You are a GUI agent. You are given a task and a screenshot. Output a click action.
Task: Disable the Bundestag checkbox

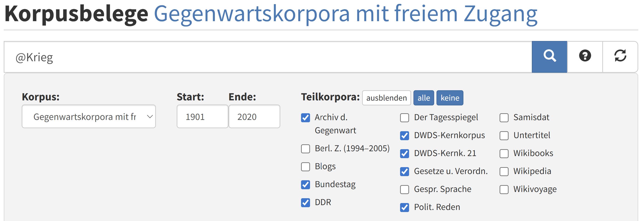pyautogui.click(x=305, y=185)
